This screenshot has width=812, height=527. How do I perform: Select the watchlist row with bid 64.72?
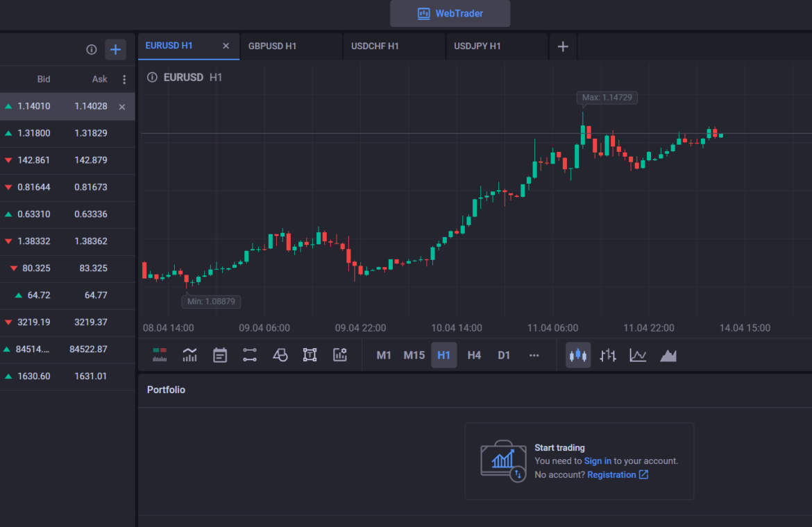point(67,295)
